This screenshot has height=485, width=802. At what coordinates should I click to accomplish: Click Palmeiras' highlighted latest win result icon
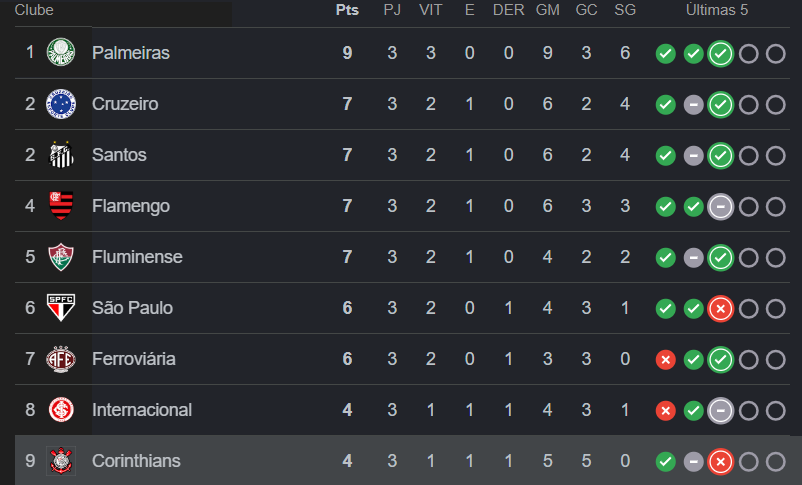click(720, 54)
